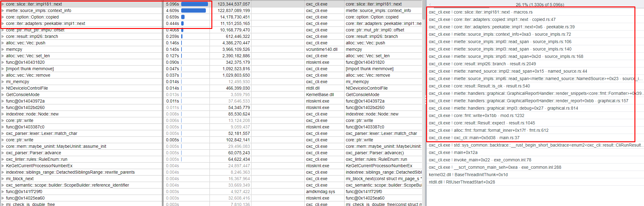Expand the core::option::Option::copied row

[x=3, y=17]
